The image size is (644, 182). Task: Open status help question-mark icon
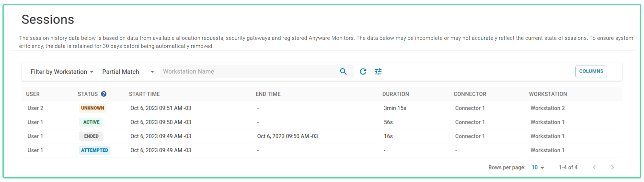pyautogui.click(x=104, y=94)
